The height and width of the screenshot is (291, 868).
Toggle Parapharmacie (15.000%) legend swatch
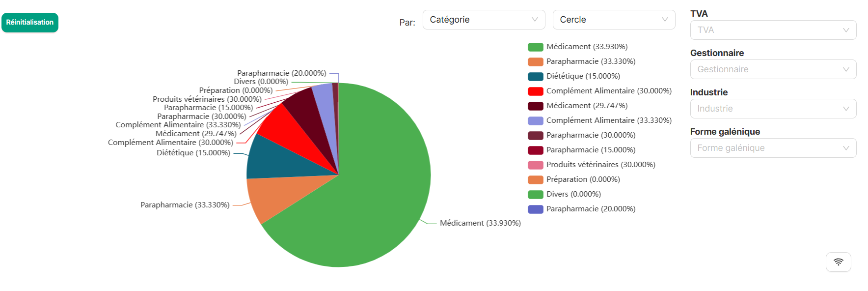click(x=536, y=150)
